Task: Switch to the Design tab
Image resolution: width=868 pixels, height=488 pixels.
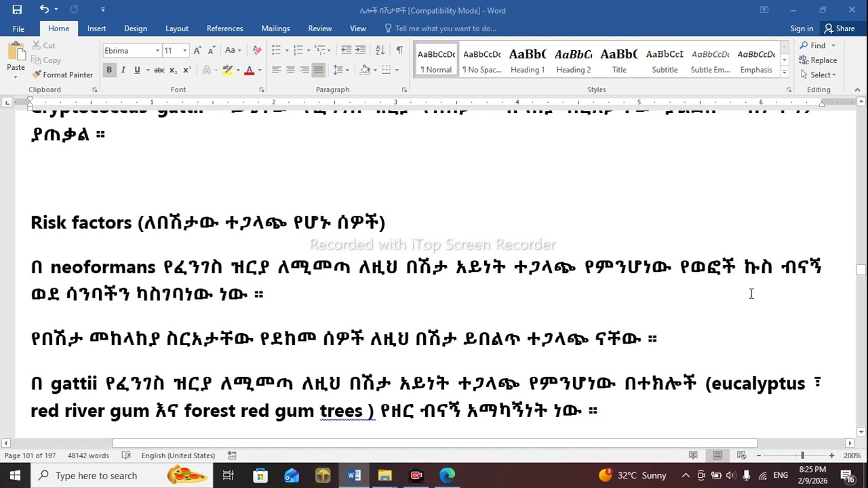Action: coord(136,28)
